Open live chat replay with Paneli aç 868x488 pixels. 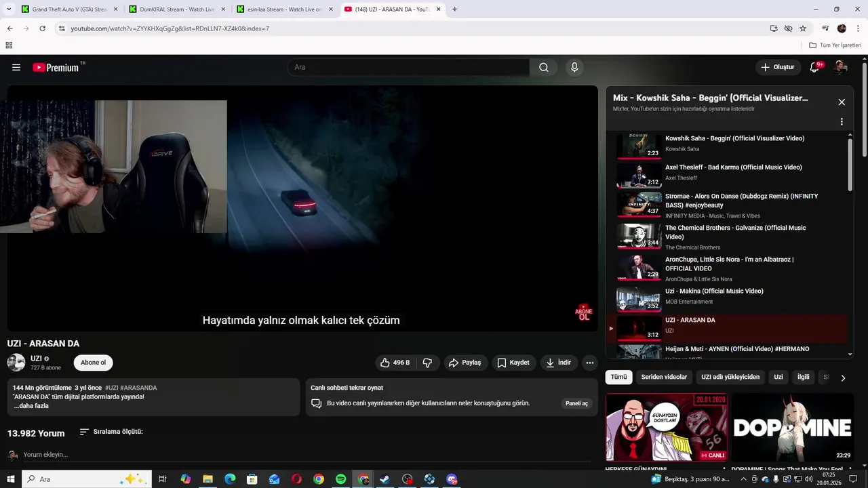(x=577, y=403)
